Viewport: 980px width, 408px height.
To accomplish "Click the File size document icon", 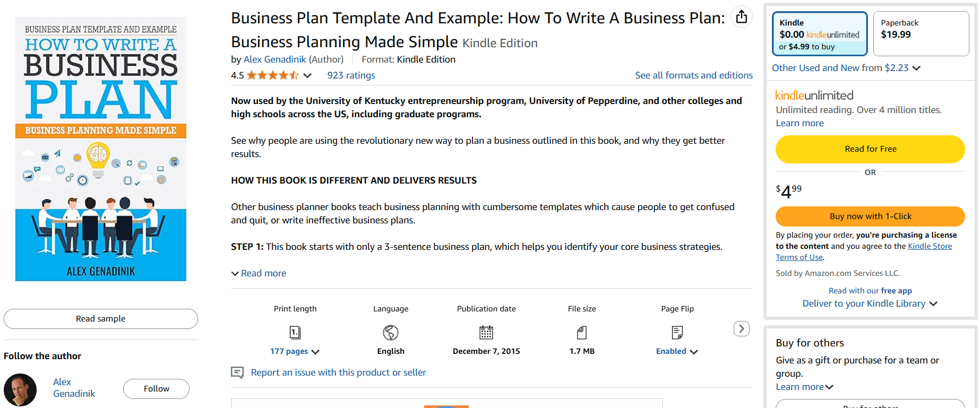I will (582, 333).
